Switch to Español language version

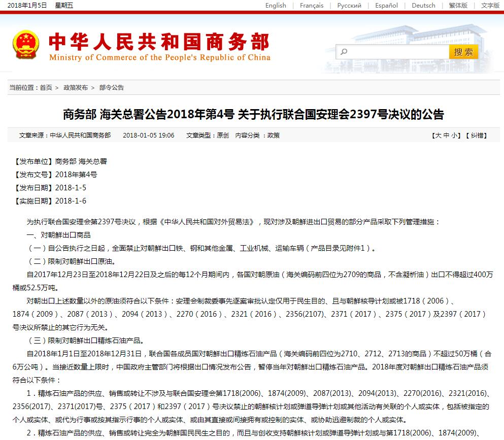[x=386, y=6]
